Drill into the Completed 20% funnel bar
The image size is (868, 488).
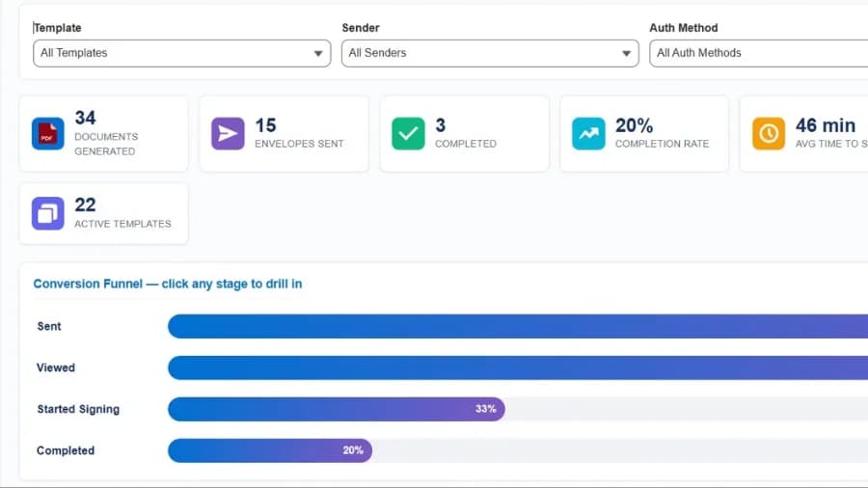coord(270,451)
